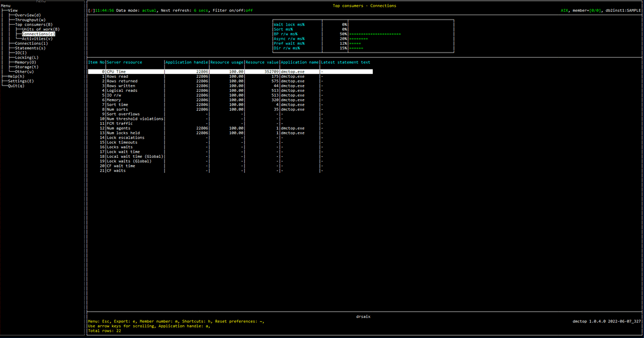Open Memory(O) view
The image size is (644, 338).
coord(26,63)
